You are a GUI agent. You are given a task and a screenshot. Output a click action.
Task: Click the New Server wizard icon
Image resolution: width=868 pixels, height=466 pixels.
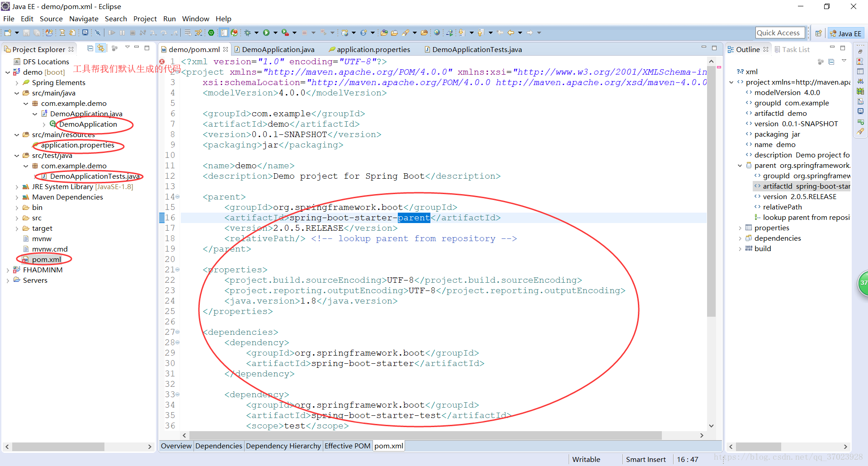(x=344, y=33)
